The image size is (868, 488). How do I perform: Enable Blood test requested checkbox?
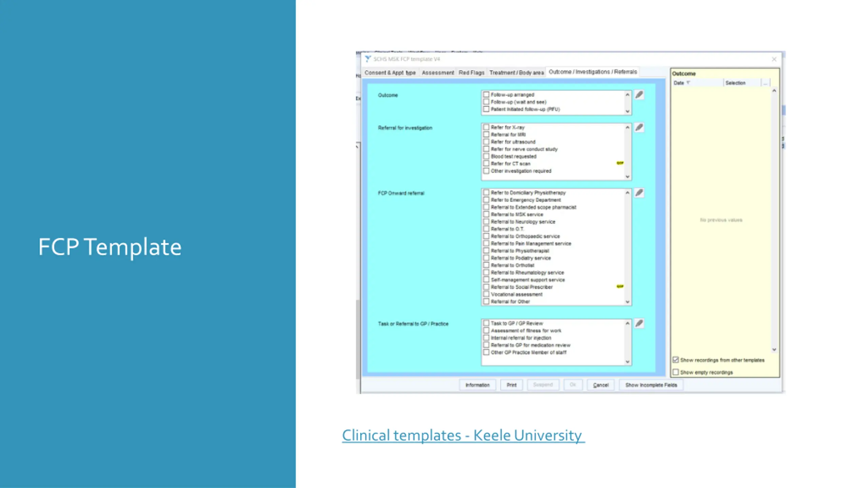[486, 156]
